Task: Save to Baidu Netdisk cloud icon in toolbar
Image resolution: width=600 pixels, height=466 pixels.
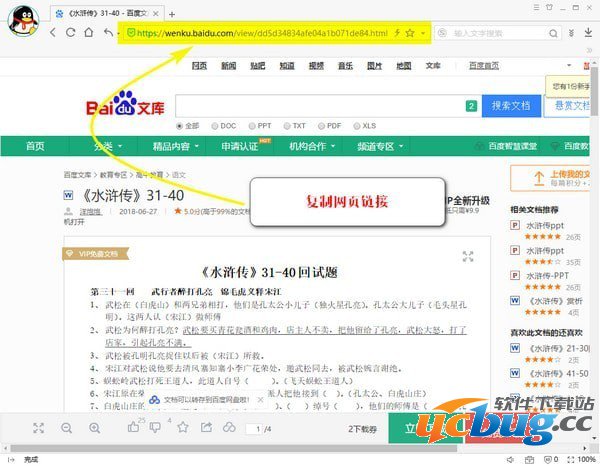Action: [x=229, y=427]
